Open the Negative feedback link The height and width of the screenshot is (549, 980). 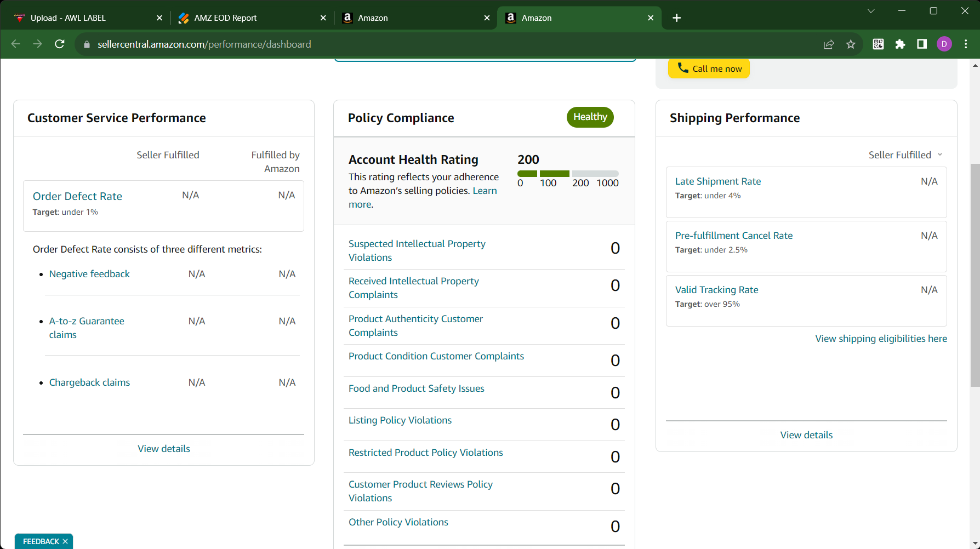pyautogui.click(x=89, y=274)
